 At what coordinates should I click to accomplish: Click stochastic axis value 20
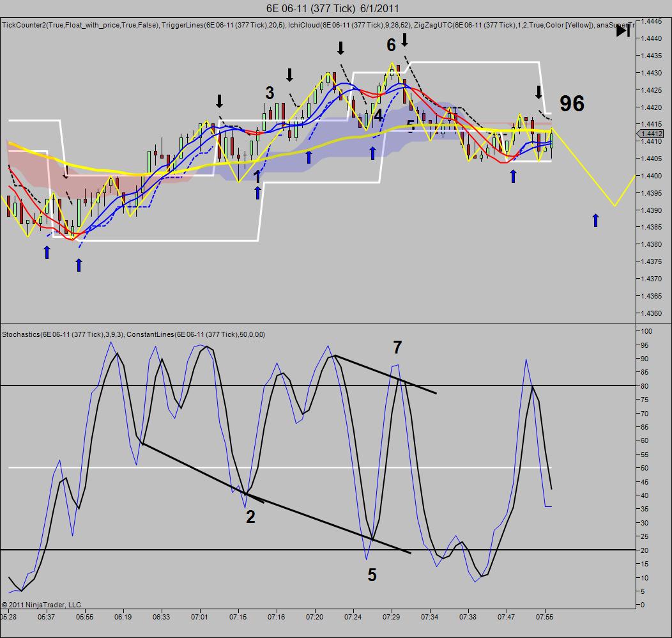pyautogui.click(x=645, y=550)
